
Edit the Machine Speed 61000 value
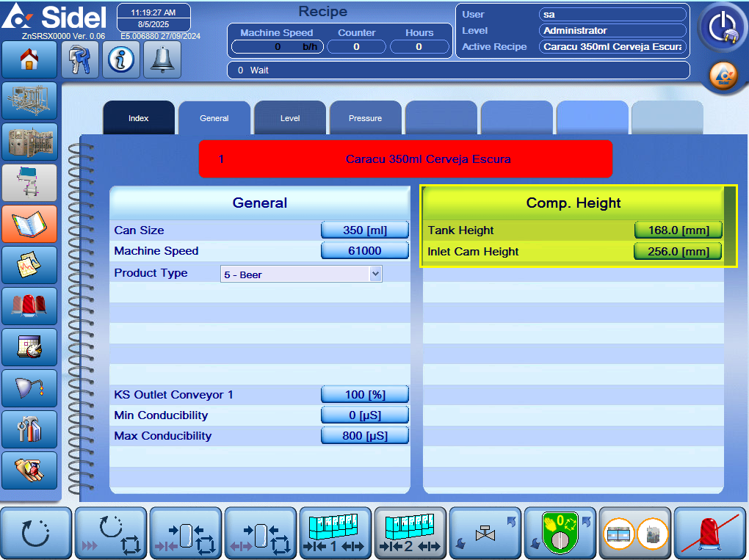coord(365,250)
